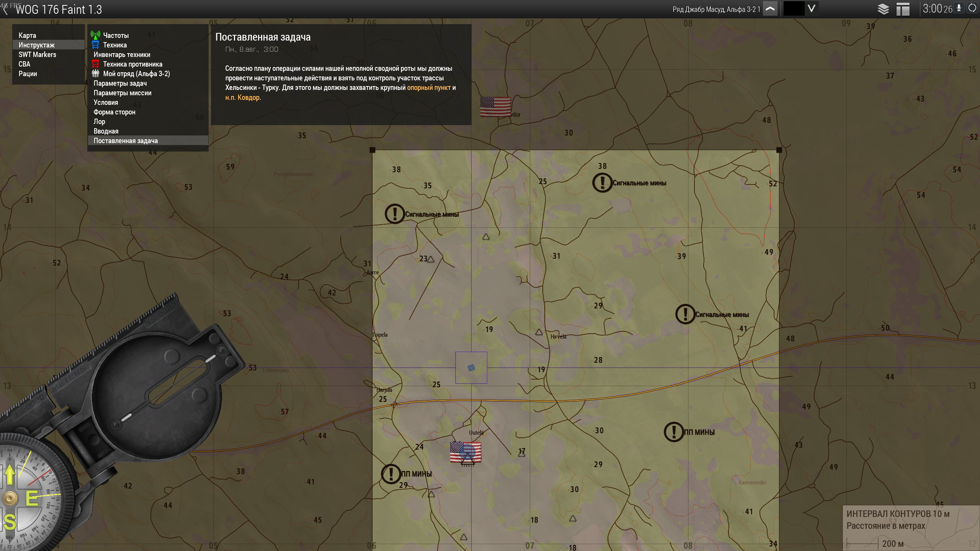980x551 pixels.
Task: Toggle the panel layout icon in top bar
Action: click(903, 9)
